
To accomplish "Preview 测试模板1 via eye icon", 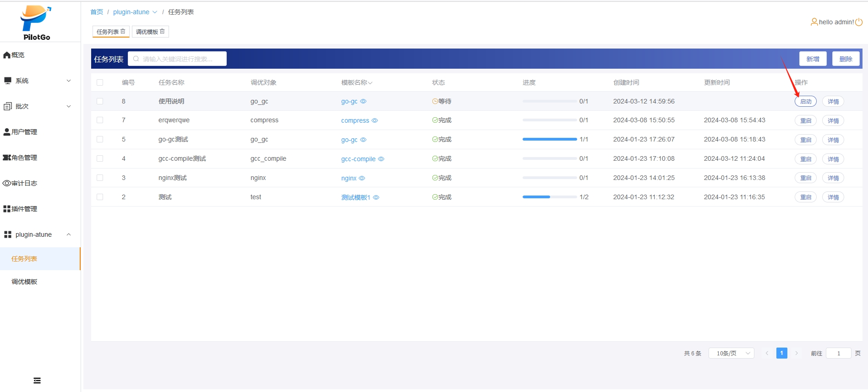I will pyautogui.click(x=376, y=197).
